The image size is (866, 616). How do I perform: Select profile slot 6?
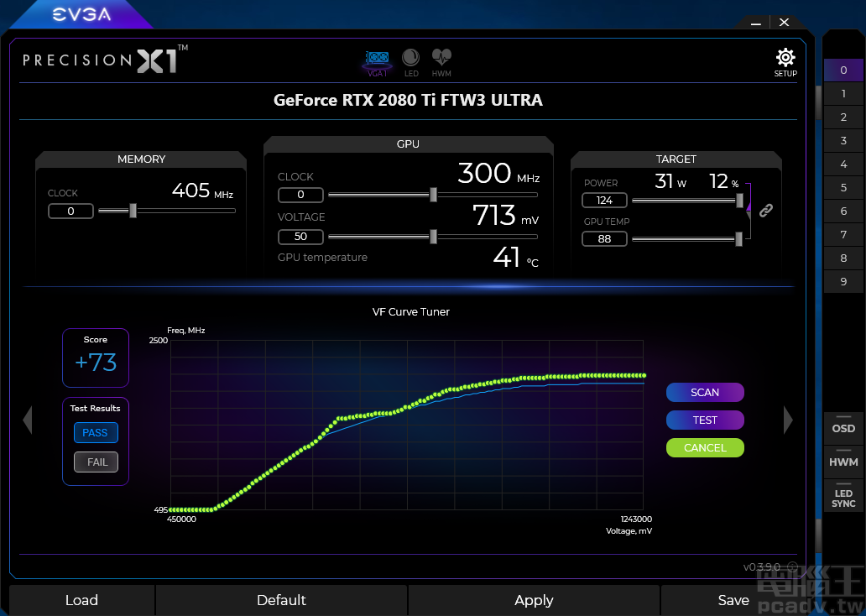coord(843,211)
